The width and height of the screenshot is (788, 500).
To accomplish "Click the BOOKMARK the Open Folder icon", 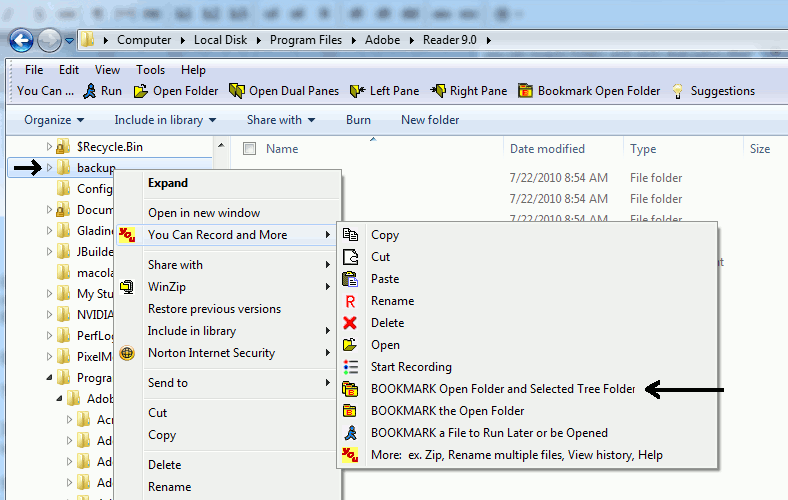I will click(x=350, y=411).
